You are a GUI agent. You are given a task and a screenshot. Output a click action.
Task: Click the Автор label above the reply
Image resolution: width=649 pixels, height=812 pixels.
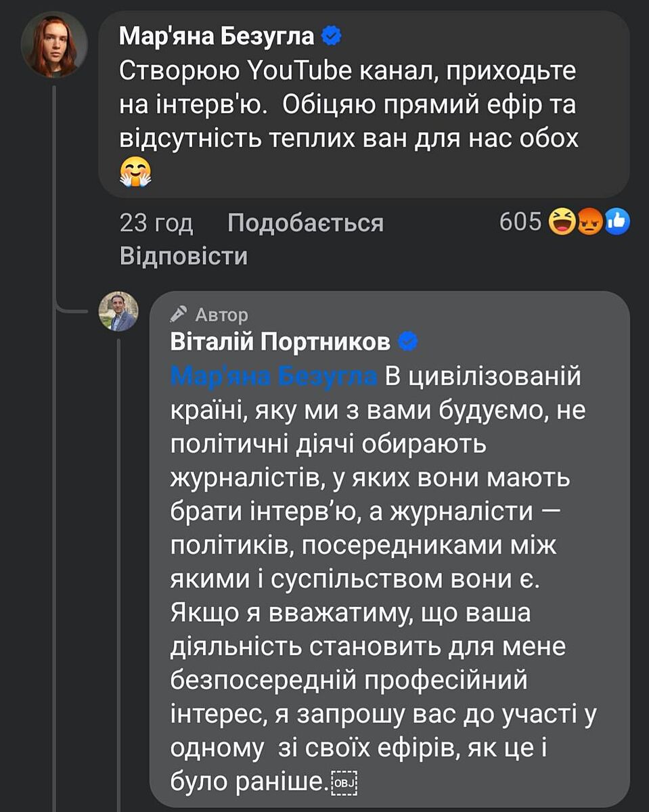[x=221, y=315]
